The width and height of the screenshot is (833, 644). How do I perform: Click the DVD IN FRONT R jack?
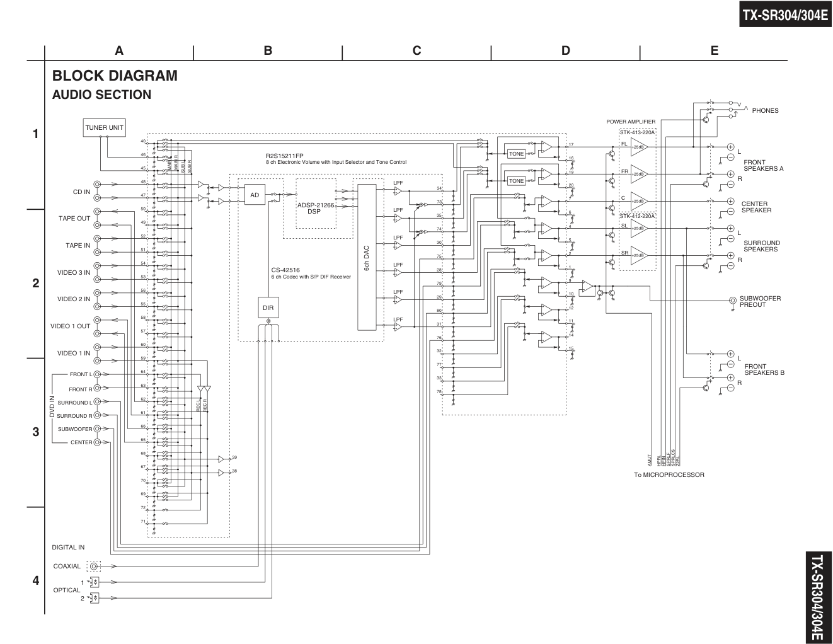pos(98,389)
